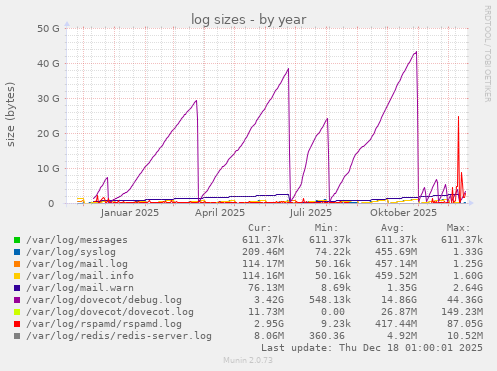
Task: Click the '10 G' y-axis label
Action: [48, 168]
